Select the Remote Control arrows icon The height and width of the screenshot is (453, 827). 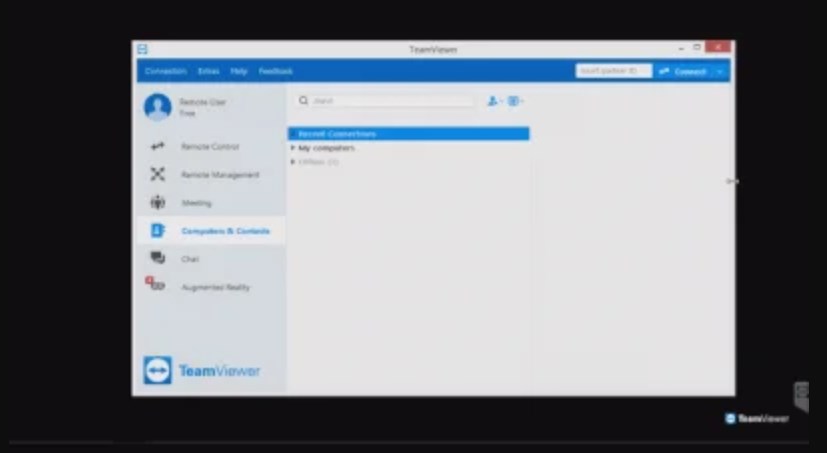point(157,146)
